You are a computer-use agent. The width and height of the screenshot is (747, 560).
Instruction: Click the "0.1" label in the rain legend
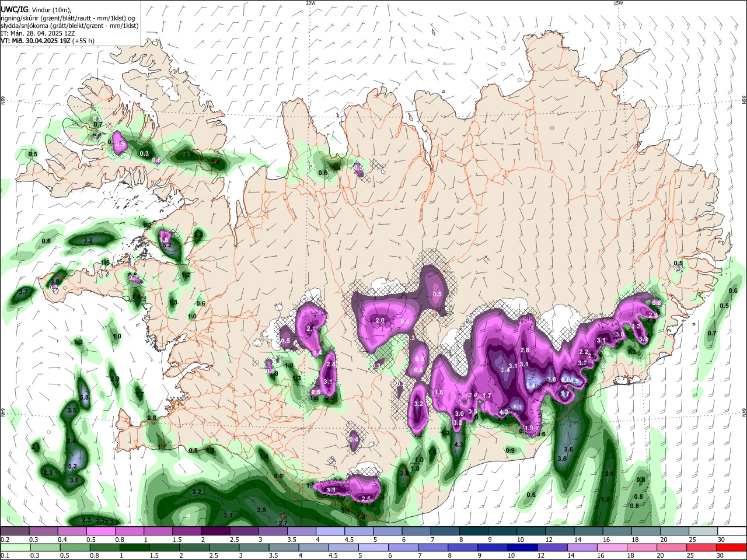pos(5,555)
